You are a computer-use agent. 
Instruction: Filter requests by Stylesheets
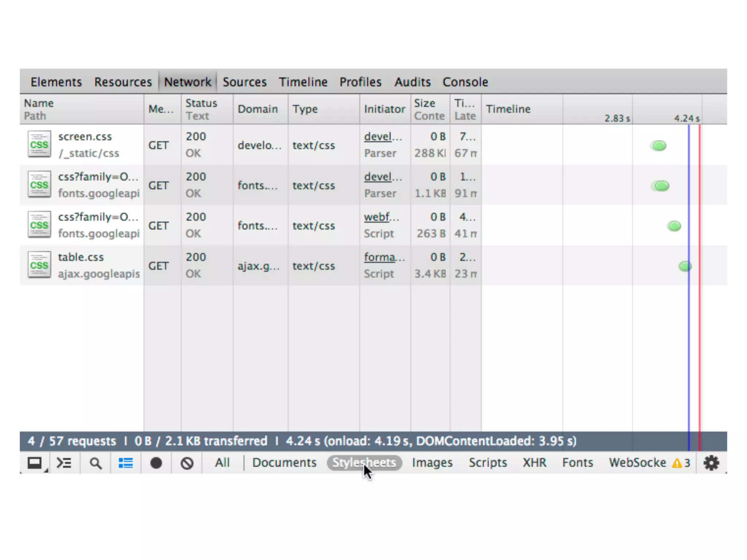(364, 463)
